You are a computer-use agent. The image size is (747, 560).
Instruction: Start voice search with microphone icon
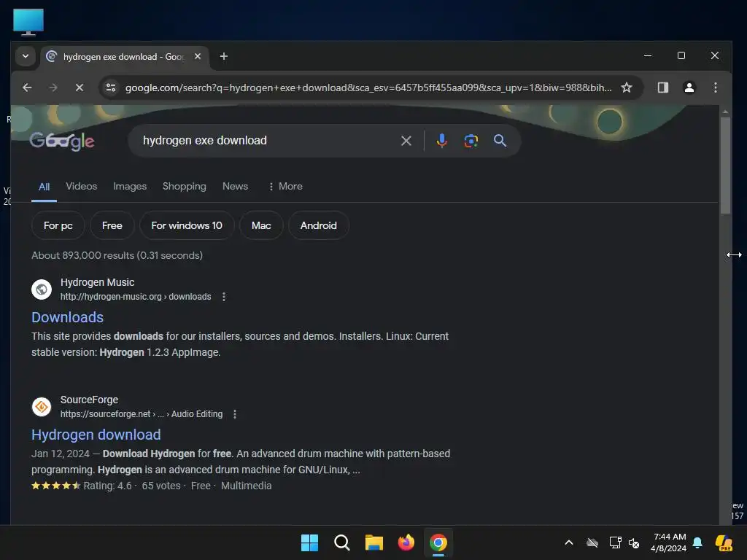pyautogui.click(x=441, y=141)
